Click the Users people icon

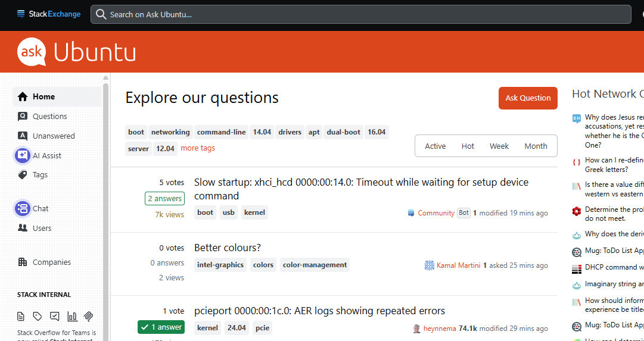click(23, 228)
